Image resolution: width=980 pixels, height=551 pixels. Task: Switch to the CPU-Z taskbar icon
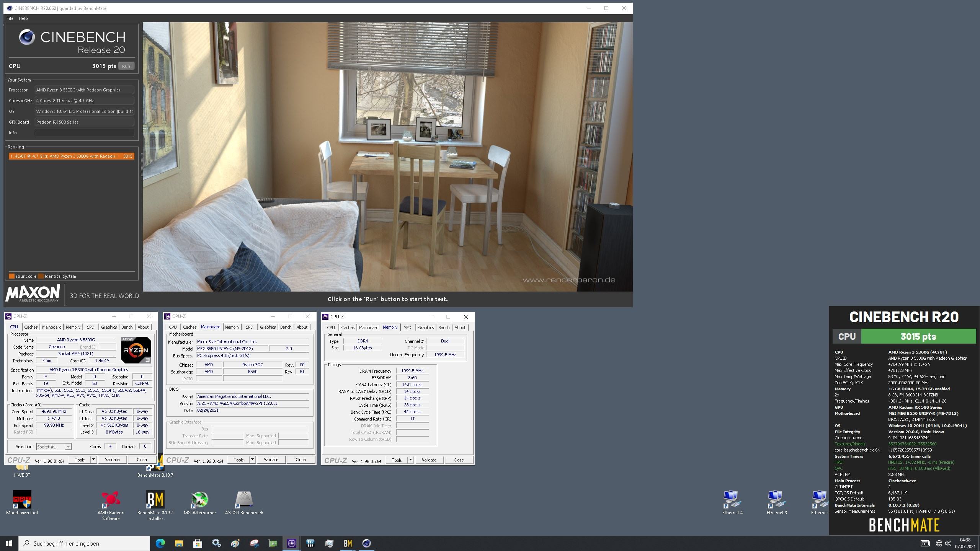click(291, 543)
